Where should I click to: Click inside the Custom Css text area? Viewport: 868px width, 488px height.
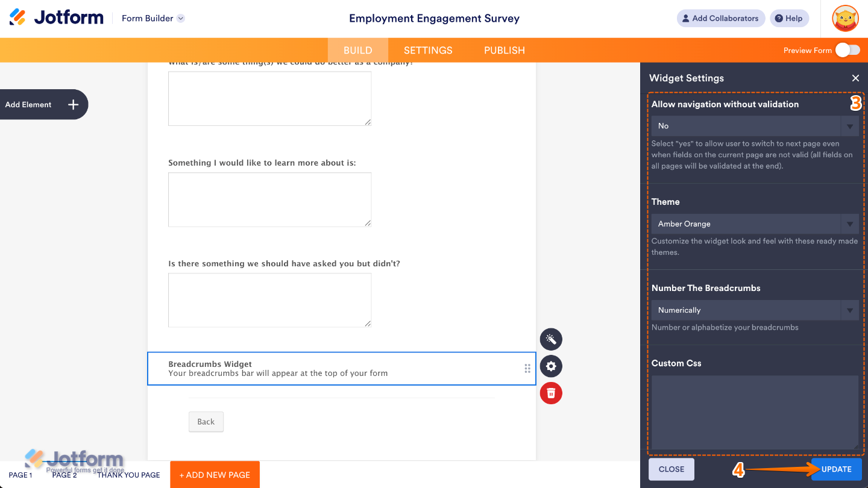[x=755, y=412]
